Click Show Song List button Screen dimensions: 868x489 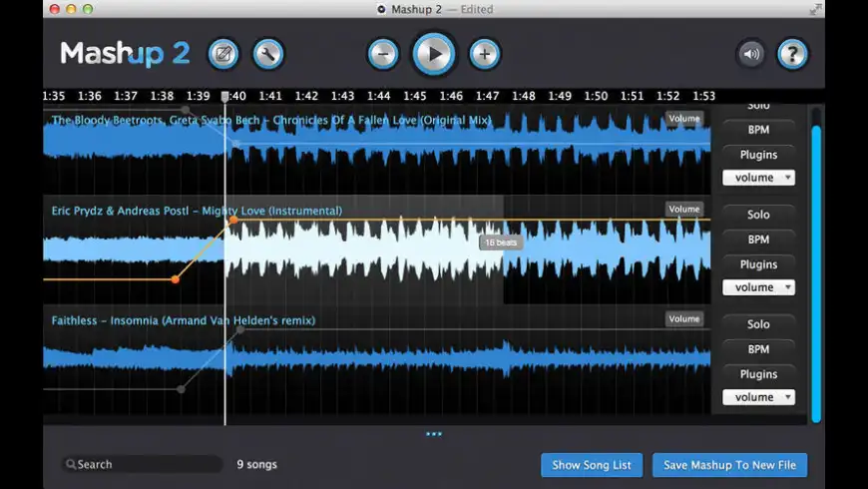pyautogui.click(x=592, y=465)
